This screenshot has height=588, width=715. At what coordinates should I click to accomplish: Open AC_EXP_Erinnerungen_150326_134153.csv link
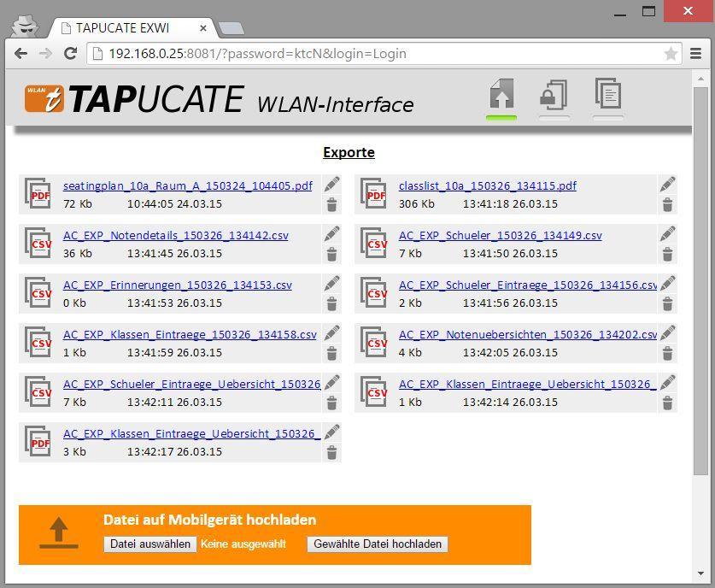pos(178,285)
